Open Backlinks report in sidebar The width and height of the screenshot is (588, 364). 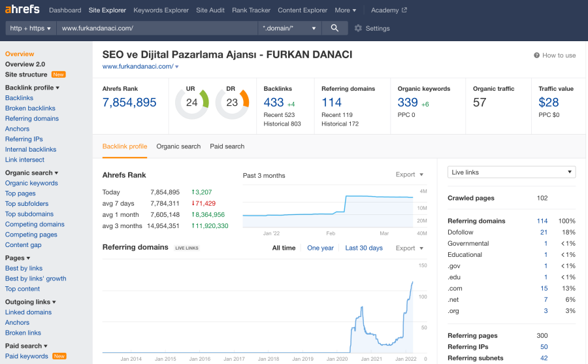[19, 98]
